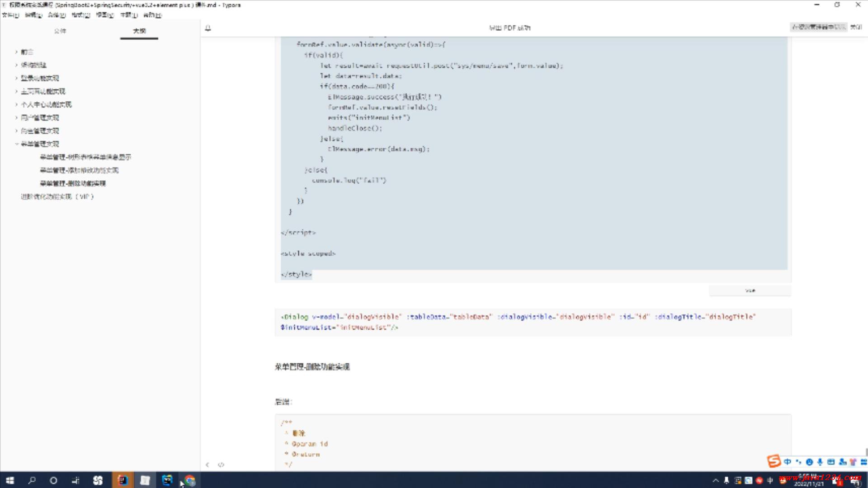Expand the 登录功能实现 outline node

pyautogui.click(x=16, y=78)
